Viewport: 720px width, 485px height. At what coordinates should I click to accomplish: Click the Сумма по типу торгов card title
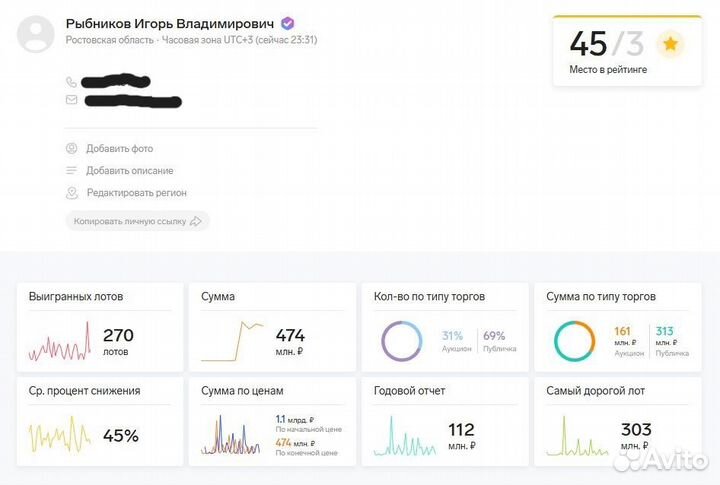click(x=601, y=297)
